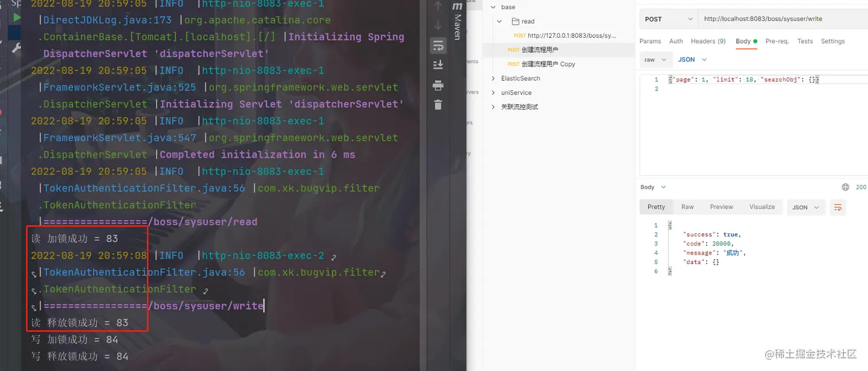This screenshot has width=868, height=371.
Task: Click the request URL field
Action: (x=783, y=19)
